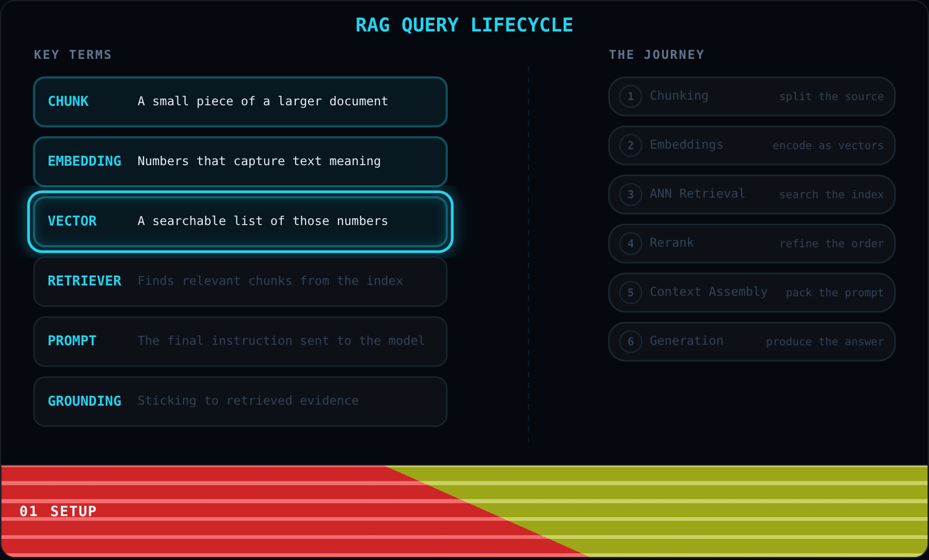Select the CHUNK key term card

pos(241,102)
